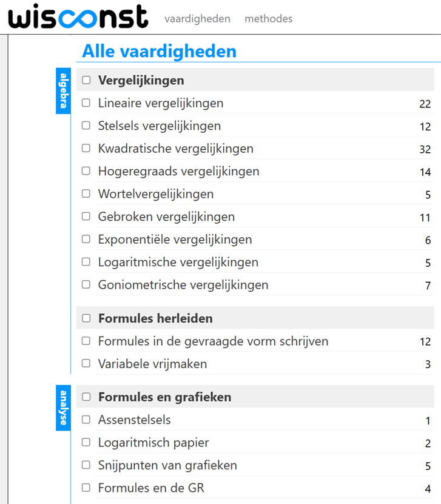This screenshot has height=504, width=441.
Task: Click the blue algebra side tab
Action: tap(63, 90)
